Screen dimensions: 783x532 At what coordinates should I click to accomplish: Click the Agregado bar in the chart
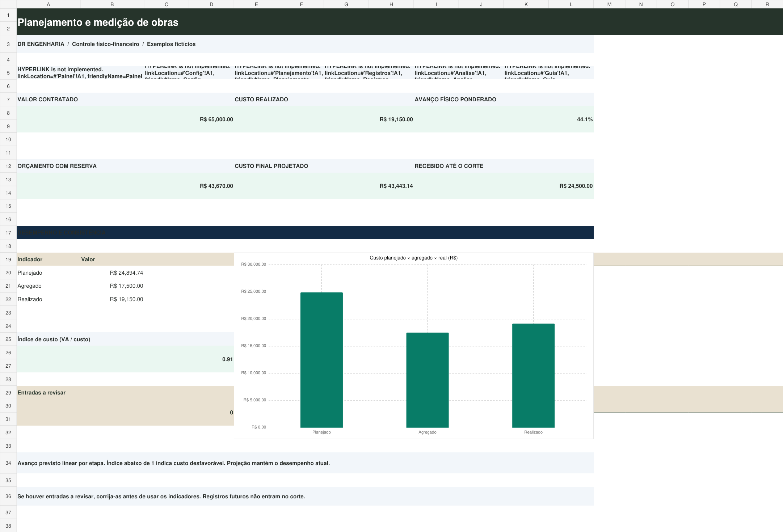click(x=428, y=380)
